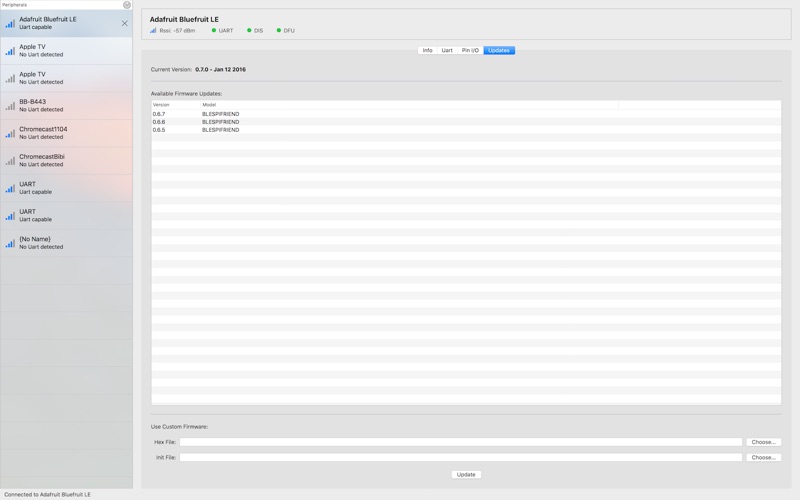Click the Rssi -57 dBm reading
The width and height of the screenshot is (800, 500).
pos(177,31)
